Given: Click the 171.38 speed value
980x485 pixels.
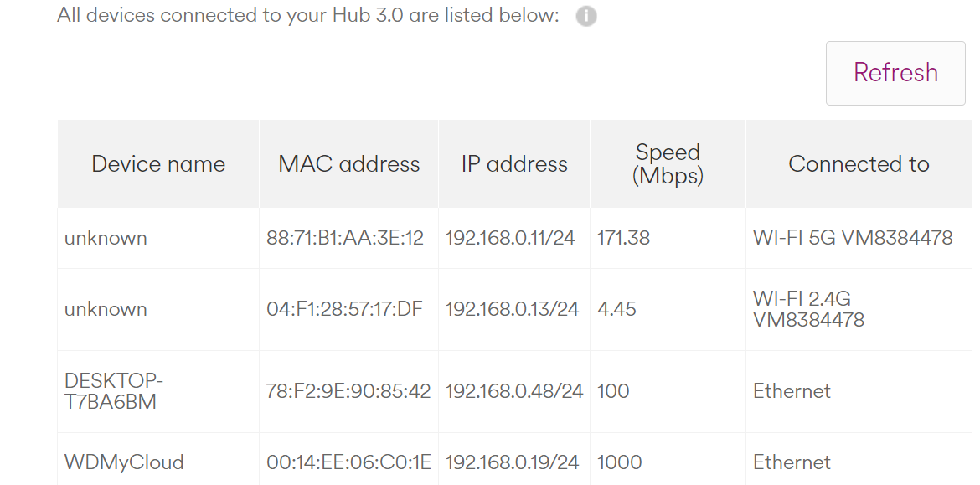Looking at the screenshot, I should [624, 238].
